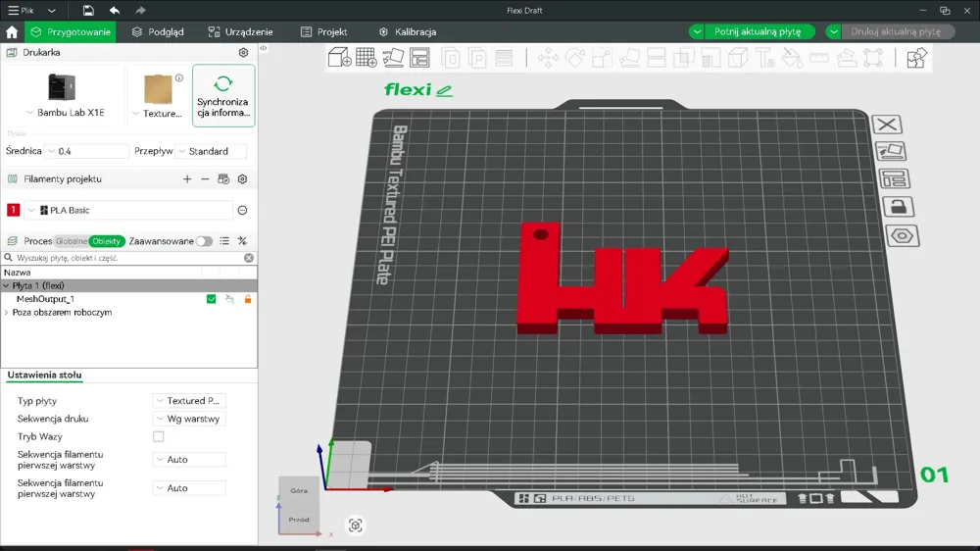This screenshot has width=980, height=551.
Task: Select the Color painting bucket icon
Action: pos(792,58)
